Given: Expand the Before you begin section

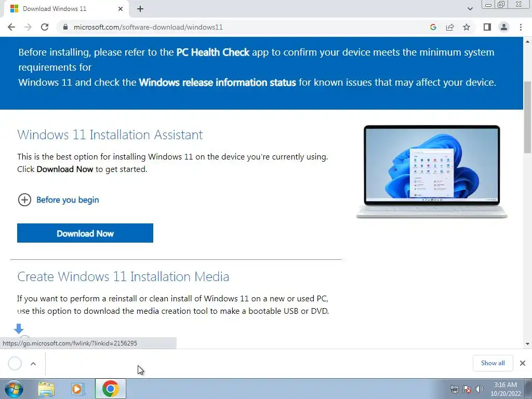Looking at the screenshot, I should click(x=58, y=200).
